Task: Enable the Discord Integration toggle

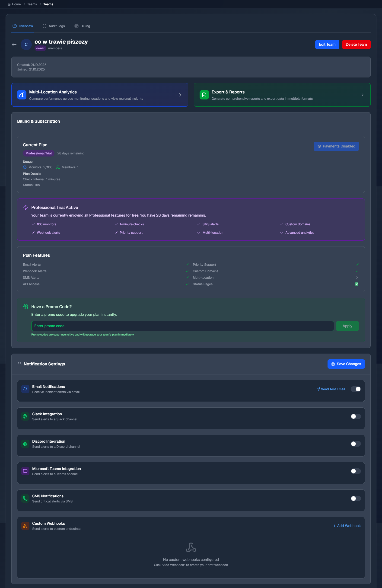Action: pyautogui.click(x=356, y=444)
